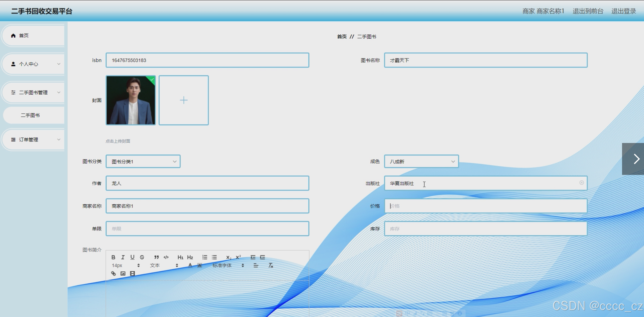The width and height of the screenshot is (644, 317).
Task: Toggle underline formatting in the editor
Action: (x=132, y=257)
